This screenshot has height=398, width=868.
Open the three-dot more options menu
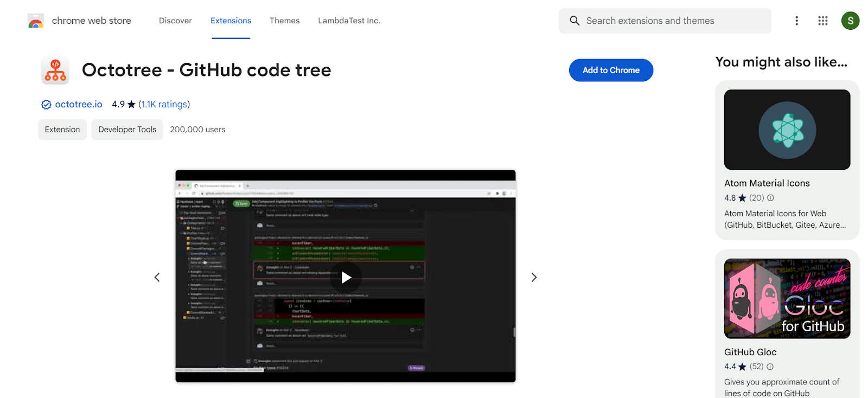click(796, 21)
